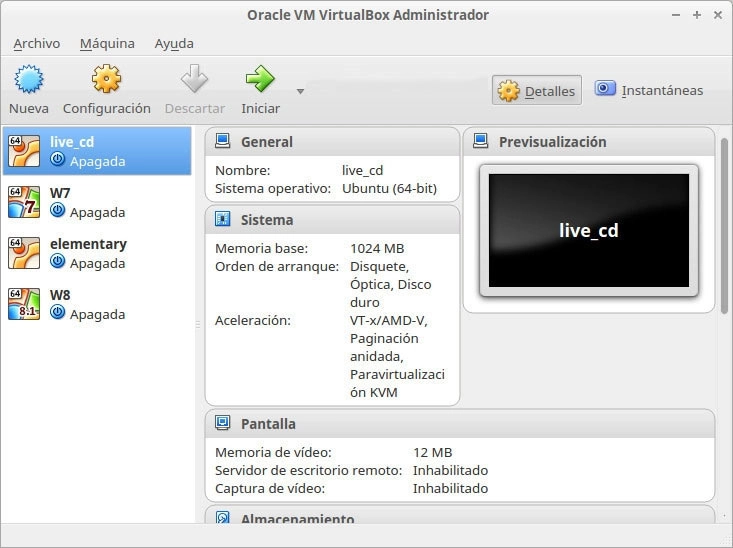This screenshot has height=548, width=733.
Task: Click the 'Memoria base:' label
Action: (x=261, y=248)
